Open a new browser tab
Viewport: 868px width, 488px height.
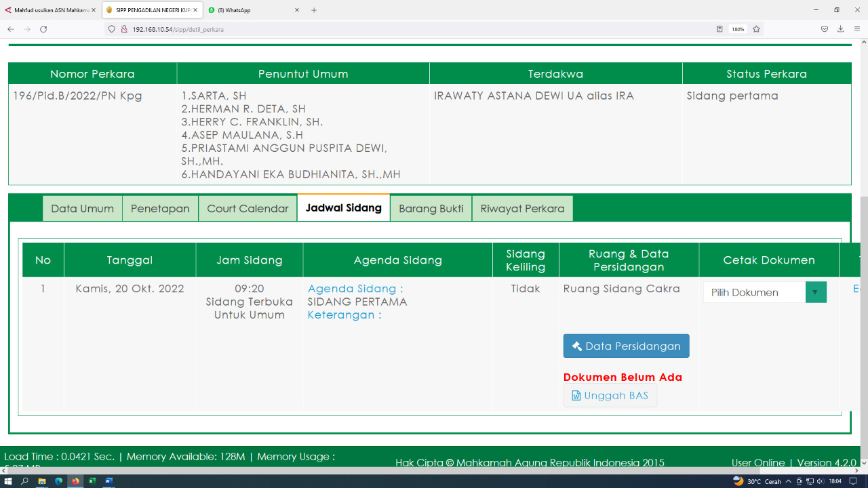314,10
